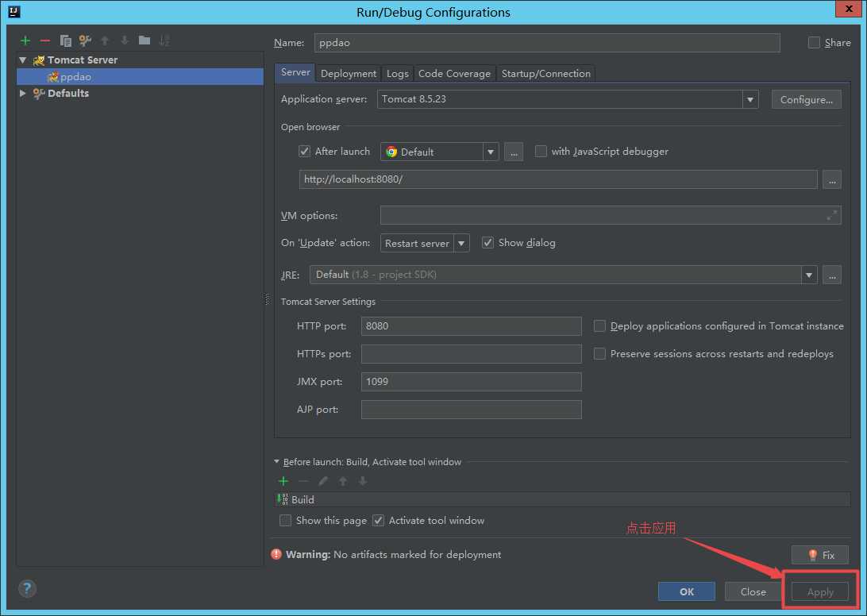Open the JRE dropdown arrow
This screenshot has height=616, width=867.
click(x=809, y=275)
